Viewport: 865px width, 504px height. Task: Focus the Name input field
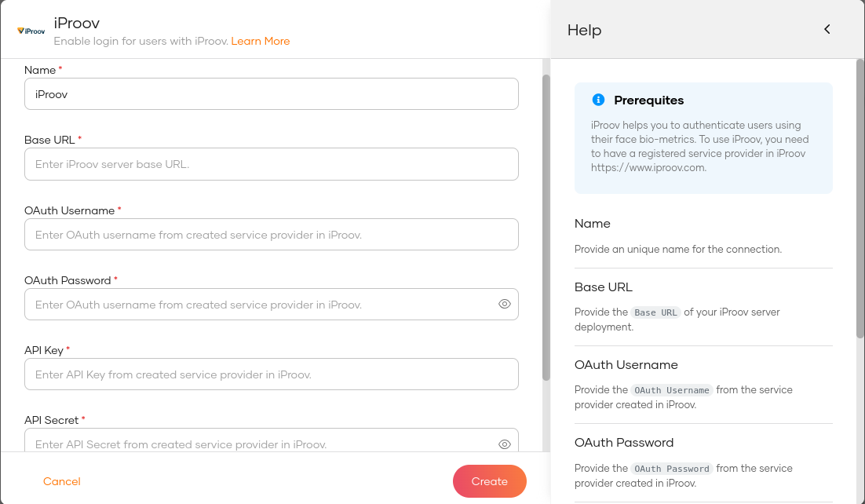pos(272,94)
